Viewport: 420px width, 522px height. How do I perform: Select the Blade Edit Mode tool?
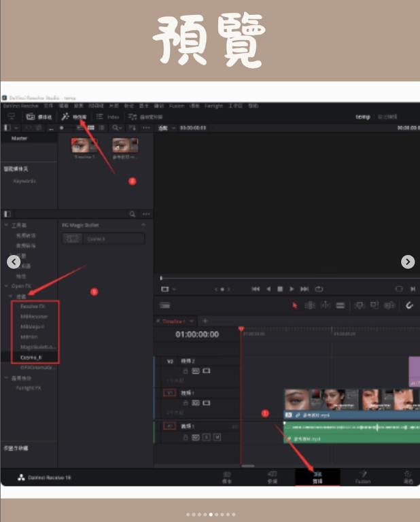[340, 305]
